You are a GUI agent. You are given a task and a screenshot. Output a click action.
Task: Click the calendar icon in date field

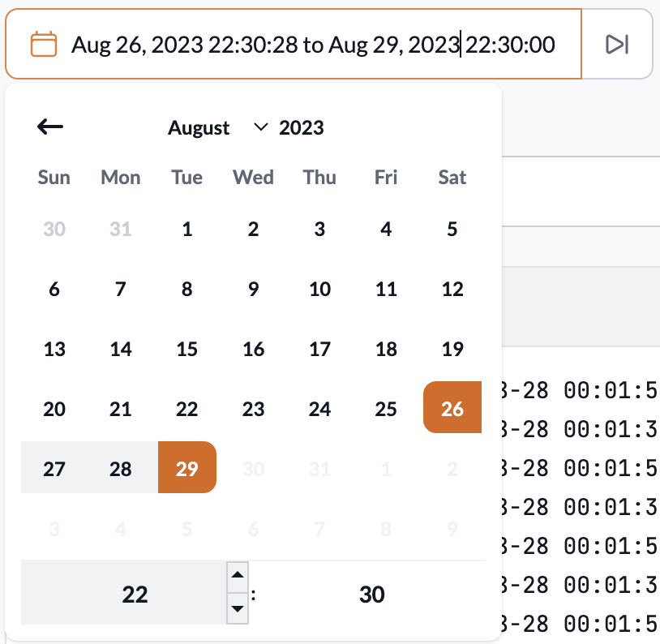pyautogui.click(x=44, y=44)
